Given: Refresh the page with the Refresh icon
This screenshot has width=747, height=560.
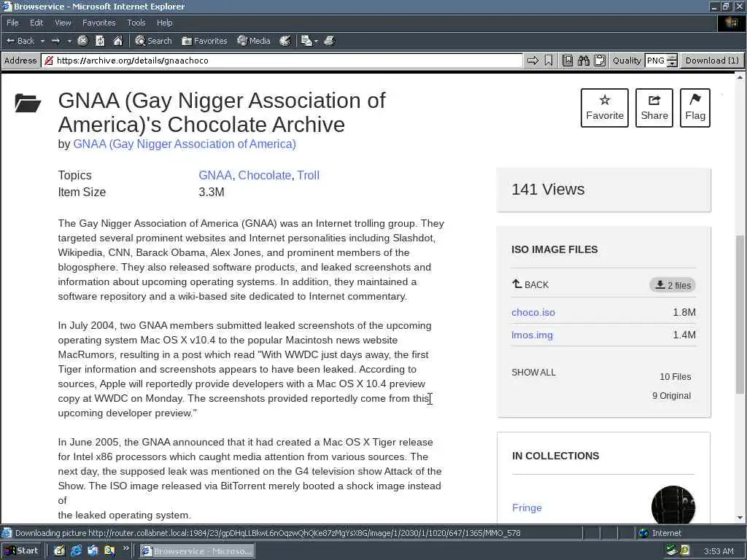Looking at the screenshot, I should 100,41.
